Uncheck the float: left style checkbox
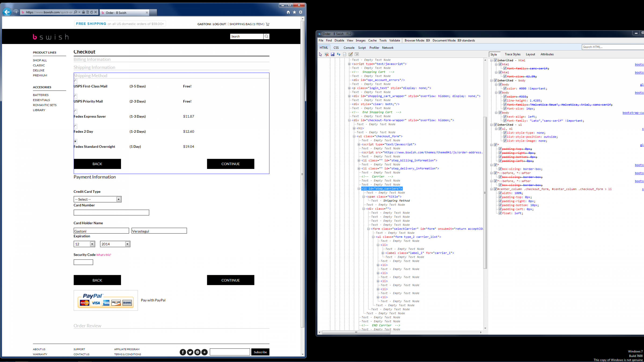This screenshot has height=362, width=644. coord(500,213)
